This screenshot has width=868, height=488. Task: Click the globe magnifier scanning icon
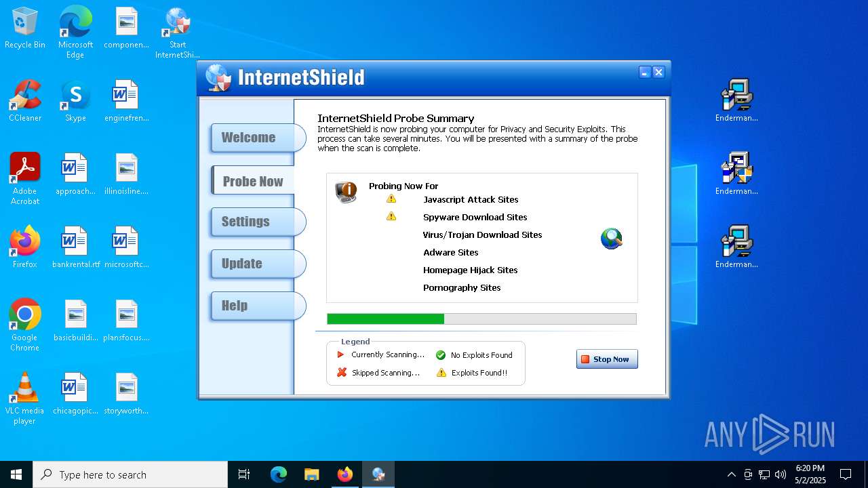(612, 239)
